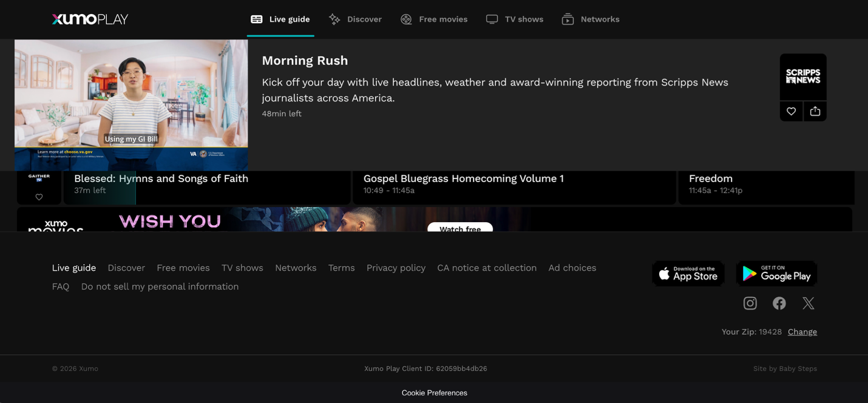Screen dimensions: 868x403
Task: Open the Free movies tab
Action: point(434,19)
